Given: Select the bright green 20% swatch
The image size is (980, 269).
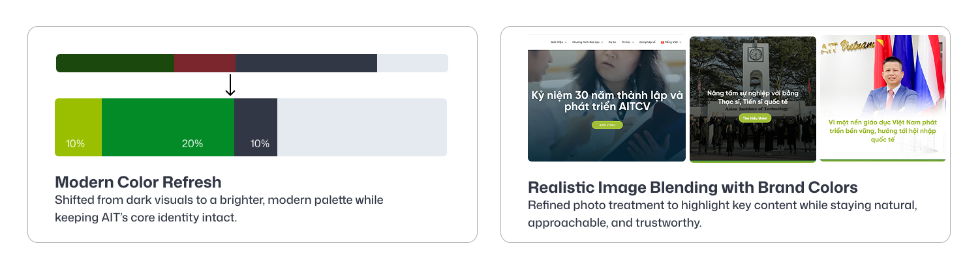Looking at the screenshot, I should (x=168, y=127).
